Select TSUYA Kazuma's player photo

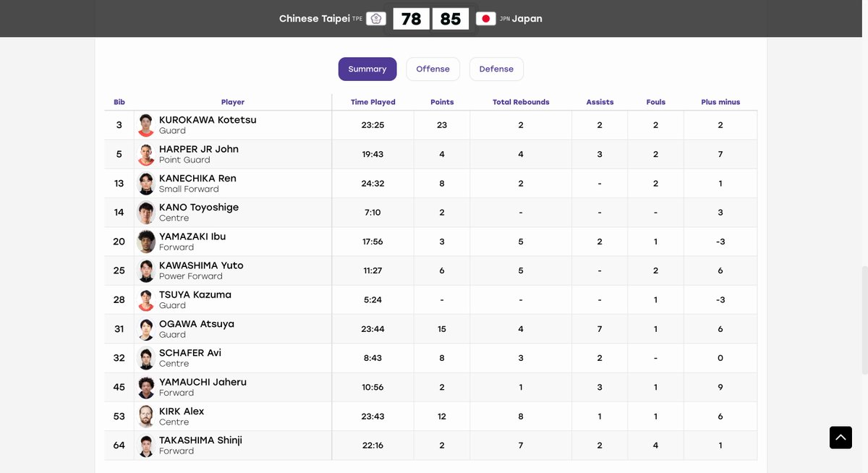(146, 299)
